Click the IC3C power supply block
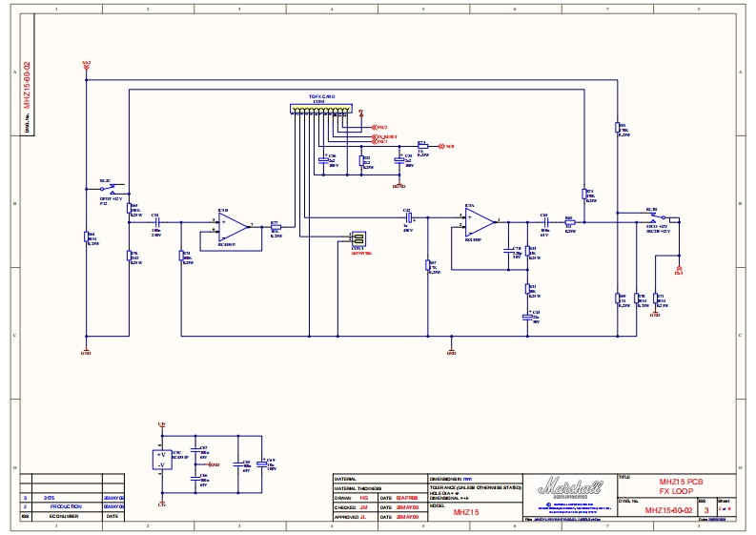This screenshot has width=756, height=535. pyautogui.click(x=161, y=460)
